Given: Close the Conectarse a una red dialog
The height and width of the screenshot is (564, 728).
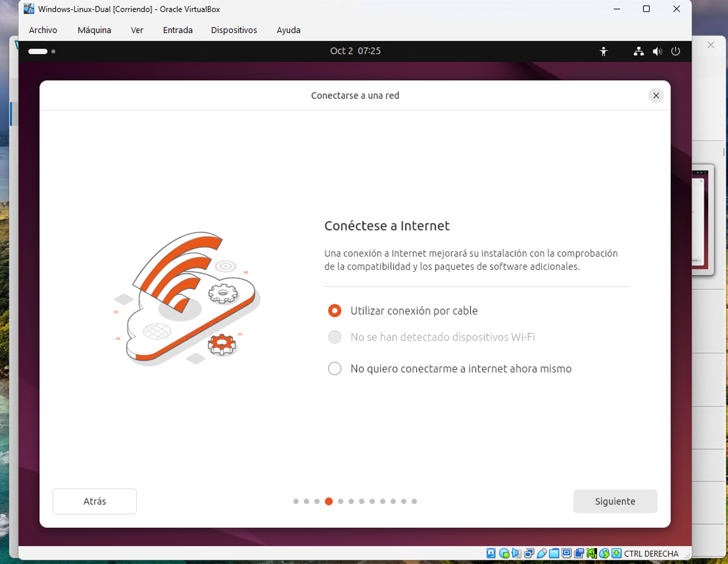Looking at the screenshot, I should [x=656, y=96].
